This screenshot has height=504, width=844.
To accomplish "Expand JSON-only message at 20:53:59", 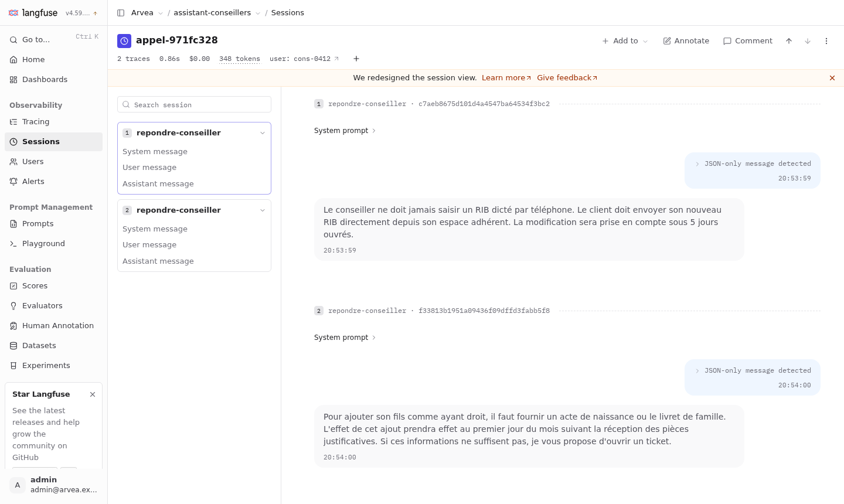I will pos(753,164).
